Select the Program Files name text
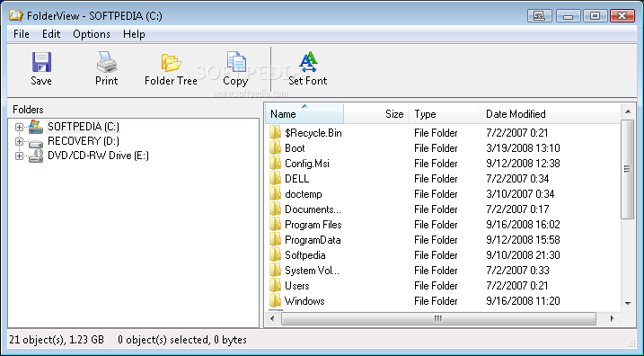 click(313, 225)
